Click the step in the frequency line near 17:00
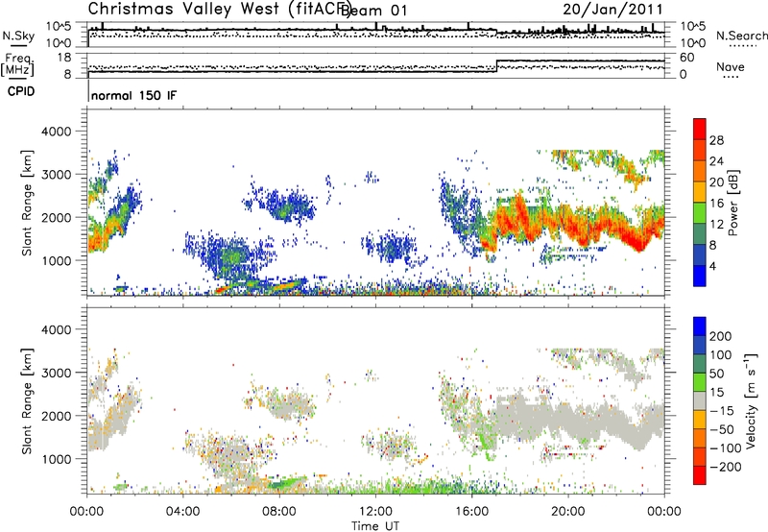 (x=496, y=66)
